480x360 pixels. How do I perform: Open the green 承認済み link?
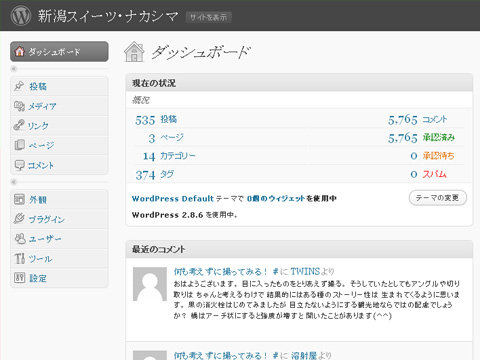point(439,137)
